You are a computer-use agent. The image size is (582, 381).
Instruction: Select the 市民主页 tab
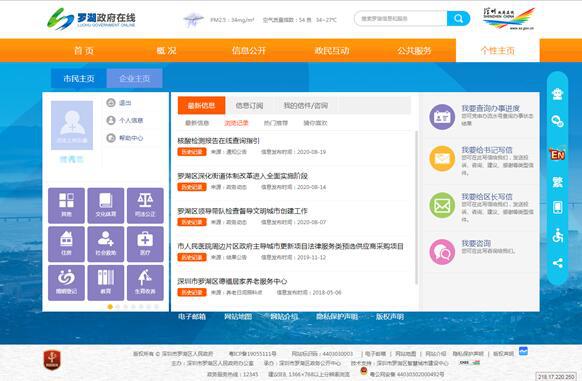79,78
